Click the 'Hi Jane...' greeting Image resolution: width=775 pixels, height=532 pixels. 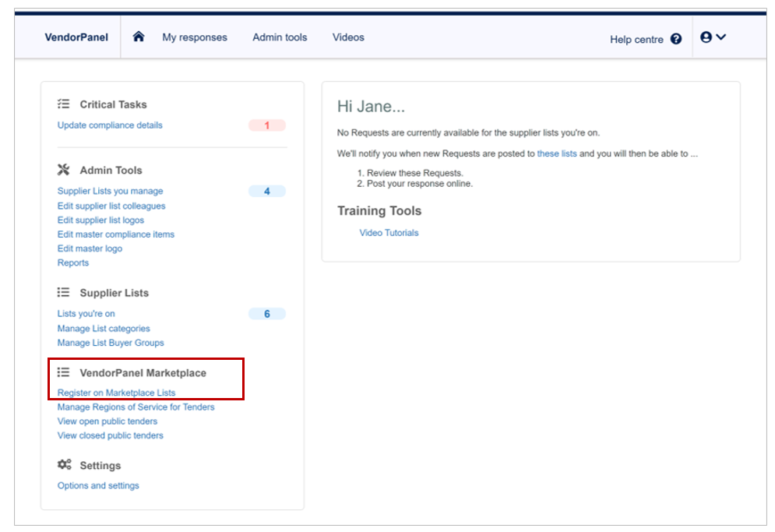click(371, 106)
